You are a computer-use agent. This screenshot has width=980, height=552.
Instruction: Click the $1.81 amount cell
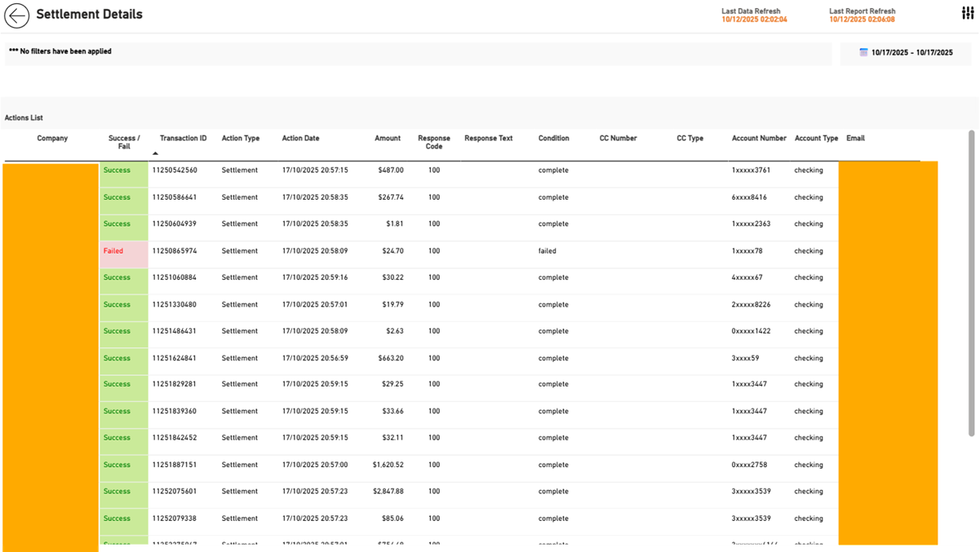click(x=395, y=223)
